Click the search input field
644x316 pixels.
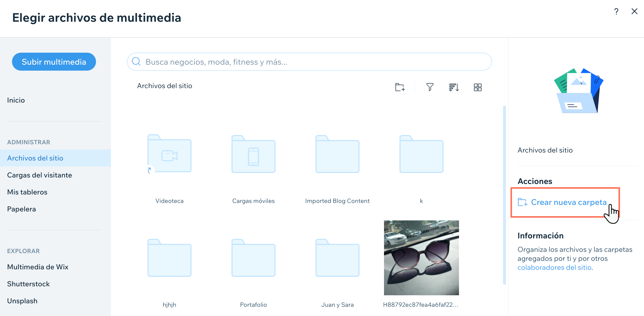(309, 62)
